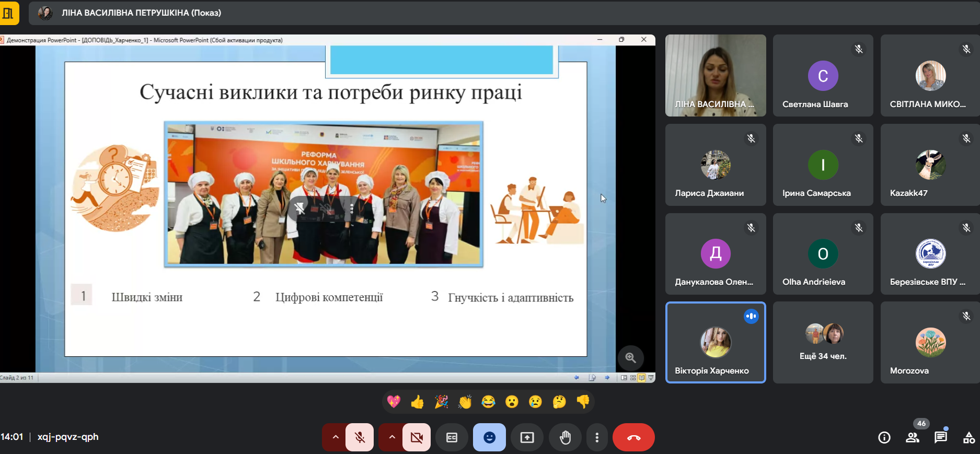Open the activities shapes icon
This screenshot has width=980, height=454.
pyautogui.click(x=969, y=437)
